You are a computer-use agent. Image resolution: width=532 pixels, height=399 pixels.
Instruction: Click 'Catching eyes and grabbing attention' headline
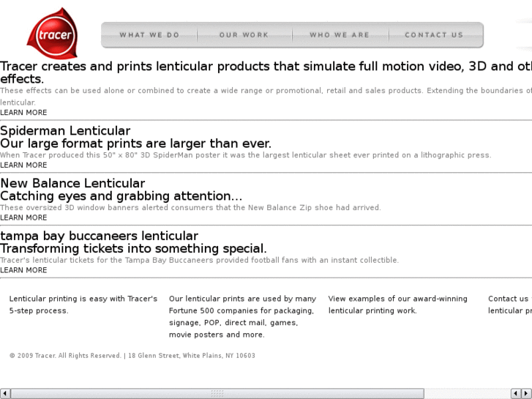point(121,196)
